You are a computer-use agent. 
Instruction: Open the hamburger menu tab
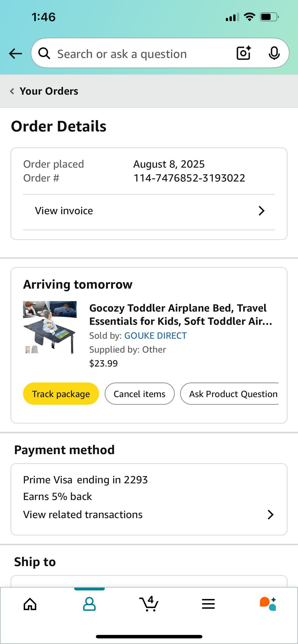pyautogui.click(x=208, y=604)
